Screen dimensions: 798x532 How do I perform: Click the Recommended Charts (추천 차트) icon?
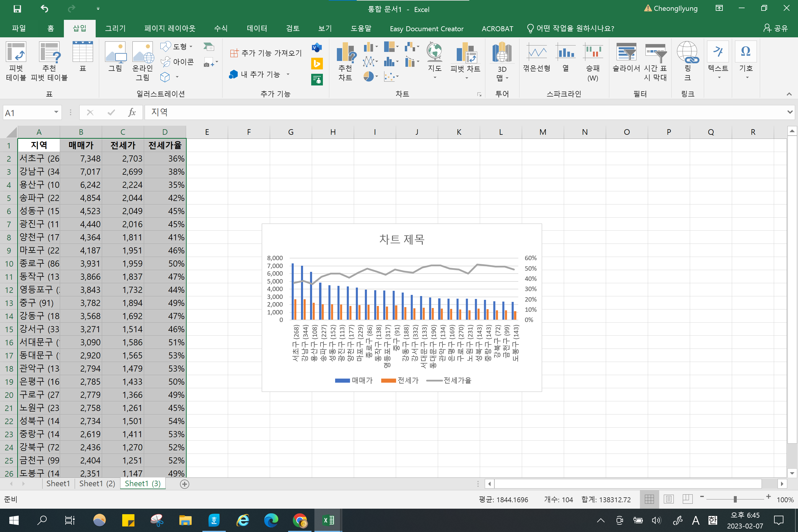345,60
